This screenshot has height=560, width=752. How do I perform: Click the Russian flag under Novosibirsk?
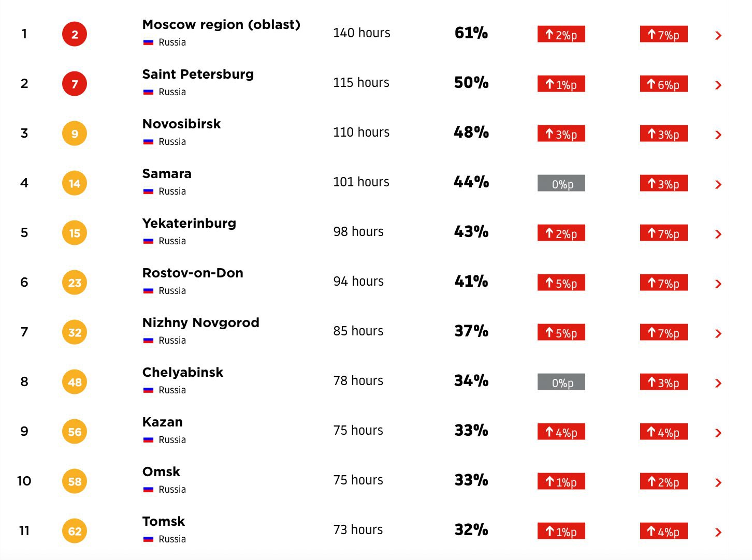pos(149,142)
